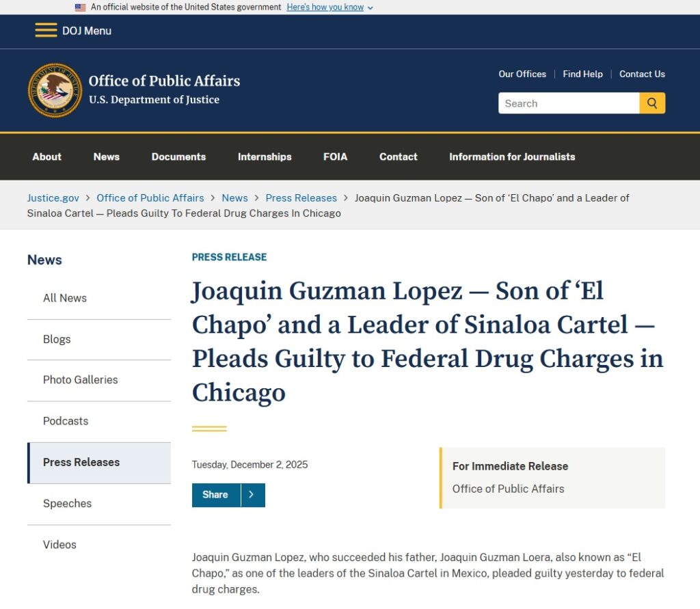Open All News in sidebar
700x609 pixels.
tap(98, 298)
